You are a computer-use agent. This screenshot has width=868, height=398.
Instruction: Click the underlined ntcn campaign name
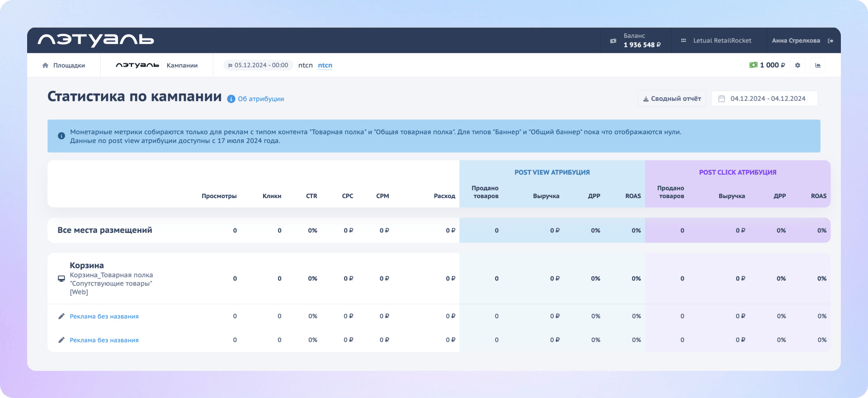click(x=325, y=65)
